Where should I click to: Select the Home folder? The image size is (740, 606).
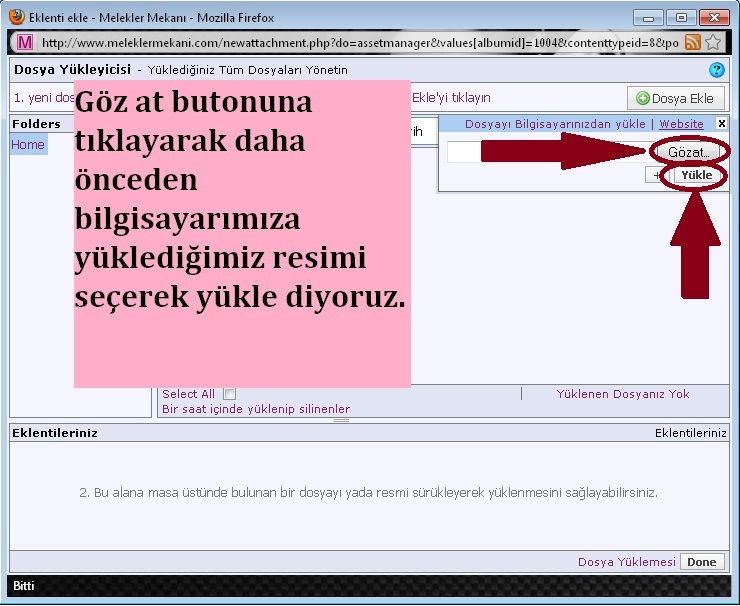click(x=28, y=145)
